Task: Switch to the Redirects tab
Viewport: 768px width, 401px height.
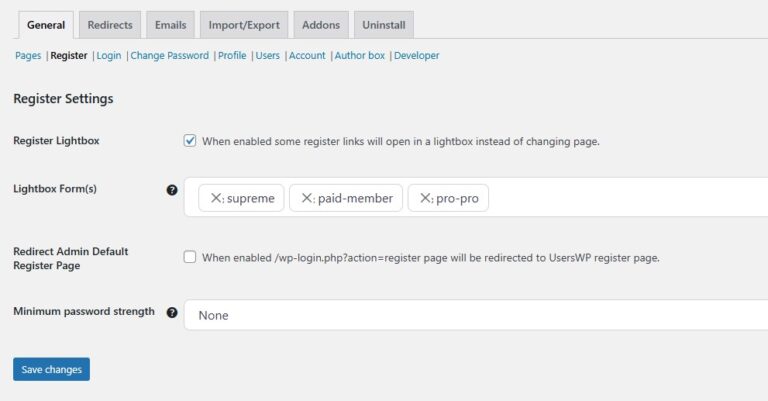Action: pyautogui.click(x=110, y=25)
